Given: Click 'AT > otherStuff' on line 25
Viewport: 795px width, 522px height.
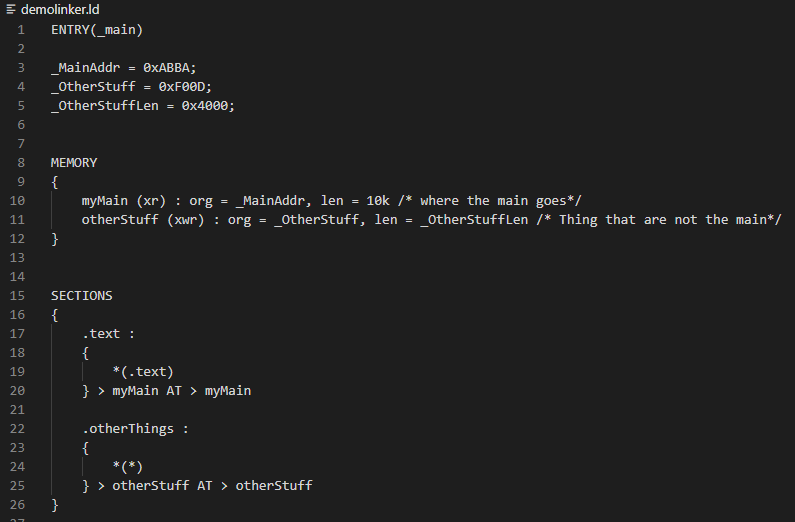Looking at the screenshot, I should coord(255,486).
